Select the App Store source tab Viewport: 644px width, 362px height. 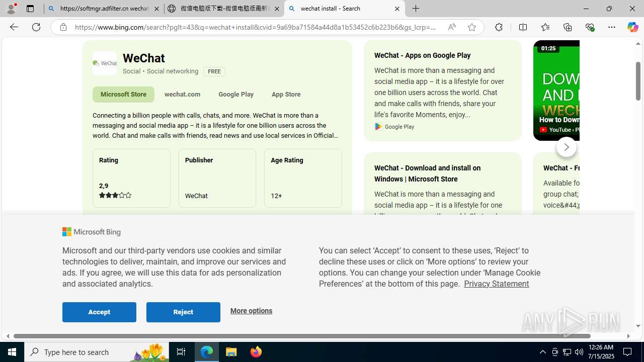point(286,95)
